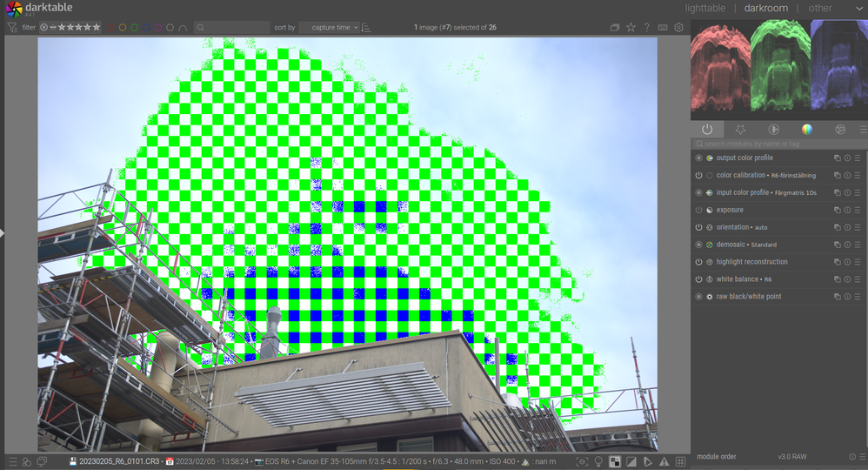Reset parameters of the exposure module
Screen dimensions: 868x470
point(847,210)
